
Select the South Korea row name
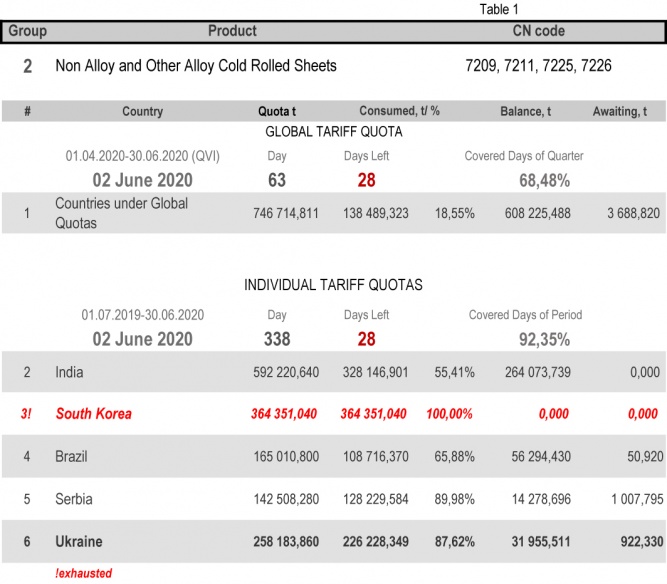pyautogui.click(x=93, y=414)
